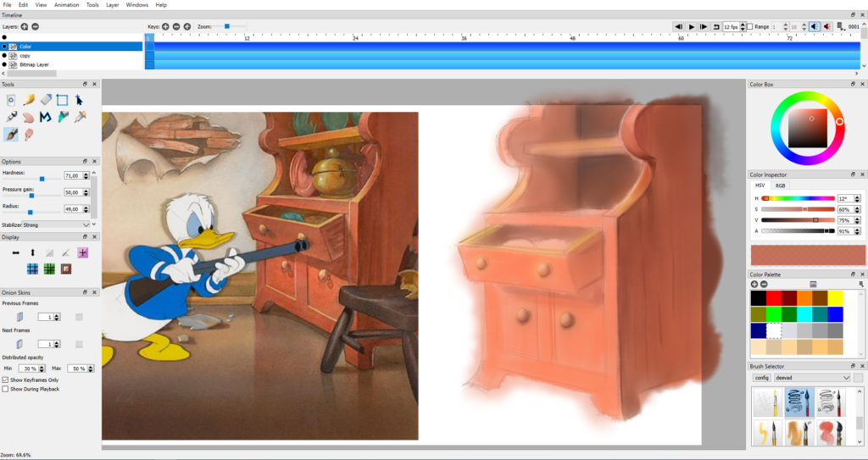Viewport: 868px width, 460px height.
Task: Select the Smudge finger tool
Action: [28, 133]
